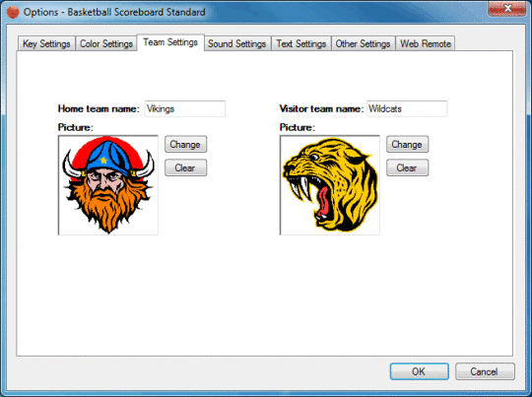This screenshot has width=532, height=397.
Task: Click the Viking mascot picture
Action: [x=108, y=185]
